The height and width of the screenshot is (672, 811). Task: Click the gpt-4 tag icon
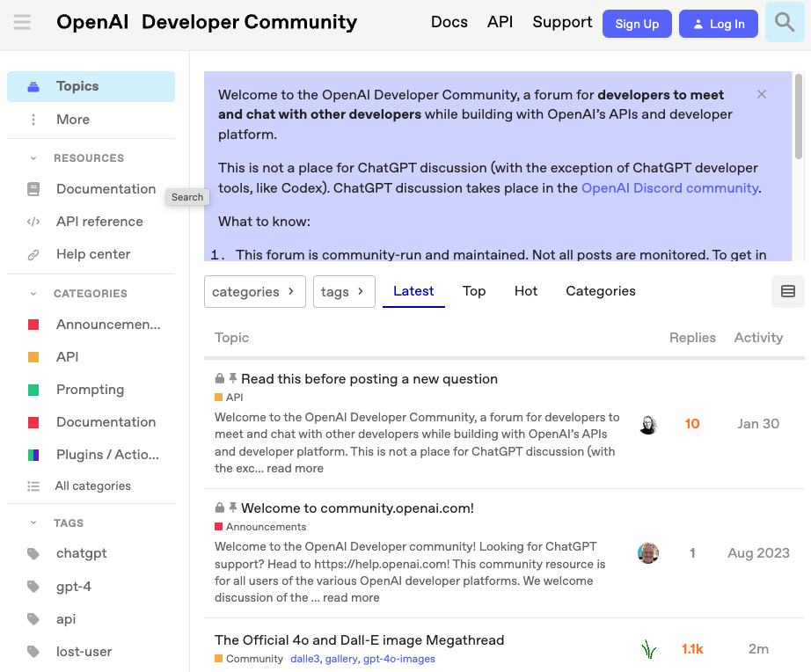tap(33, 587)
